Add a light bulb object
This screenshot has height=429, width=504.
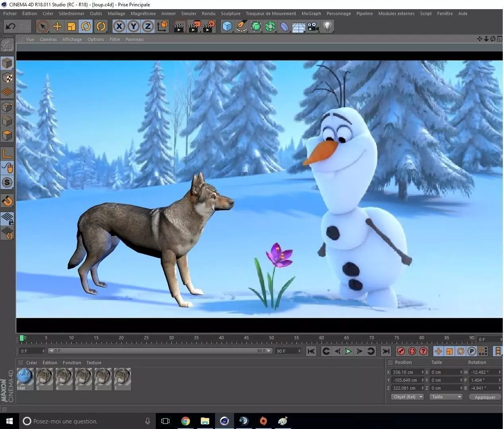(x=328, y=27)
